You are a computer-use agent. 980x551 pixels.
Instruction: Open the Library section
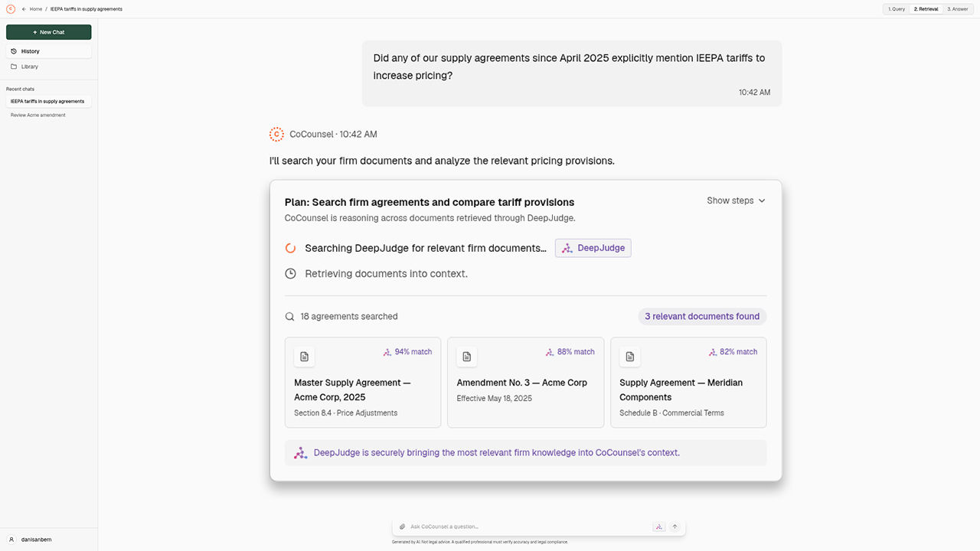coord(49,67)
